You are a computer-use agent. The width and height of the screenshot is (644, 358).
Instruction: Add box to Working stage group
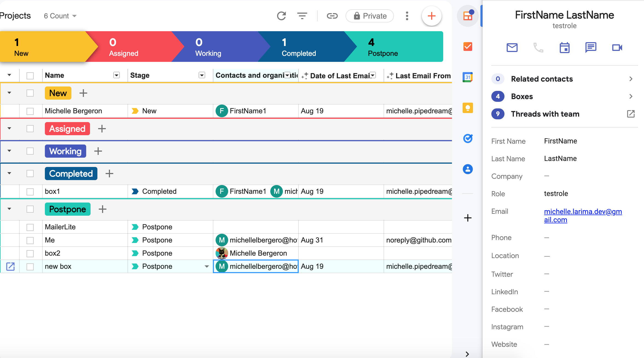(98, 151)
